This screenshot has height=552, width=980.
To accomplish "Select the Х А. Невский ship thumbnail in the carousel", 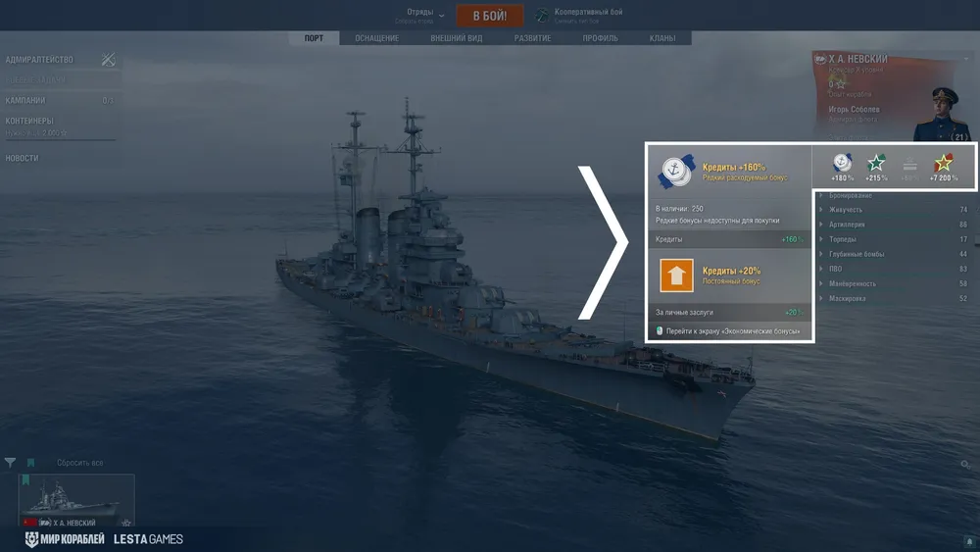I will pyautogui.click(x=76, y=500).
